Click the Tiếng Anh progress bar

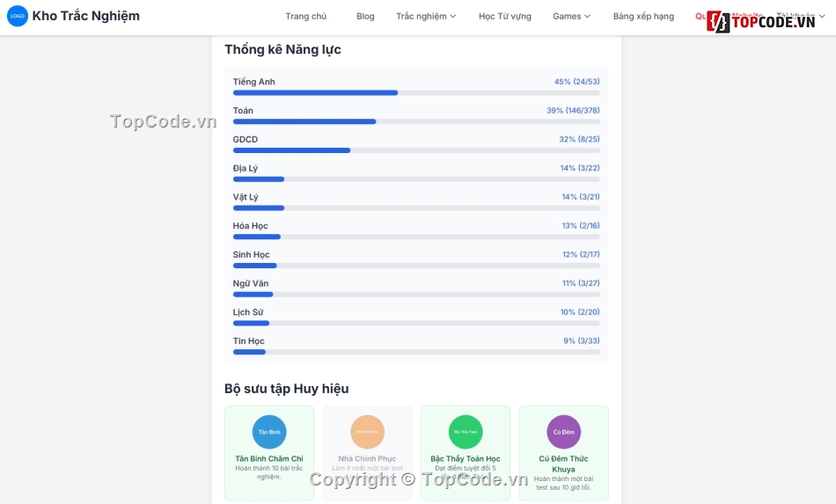[x=416, y=92]
